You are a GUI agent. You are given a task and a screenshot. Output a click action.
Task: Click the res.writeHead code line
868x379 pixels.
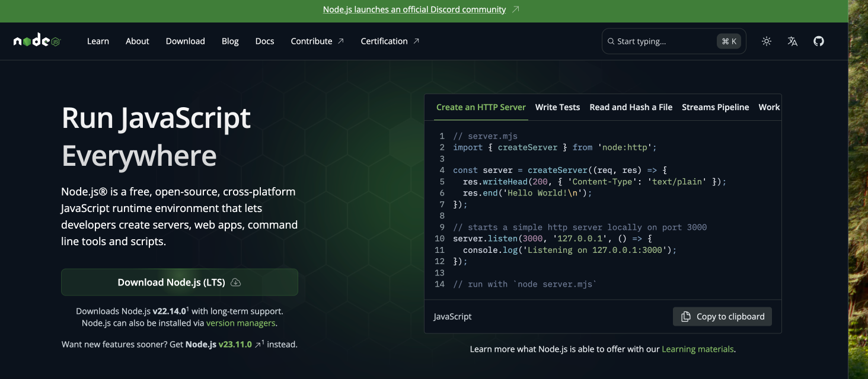click(x=595, y=182)
